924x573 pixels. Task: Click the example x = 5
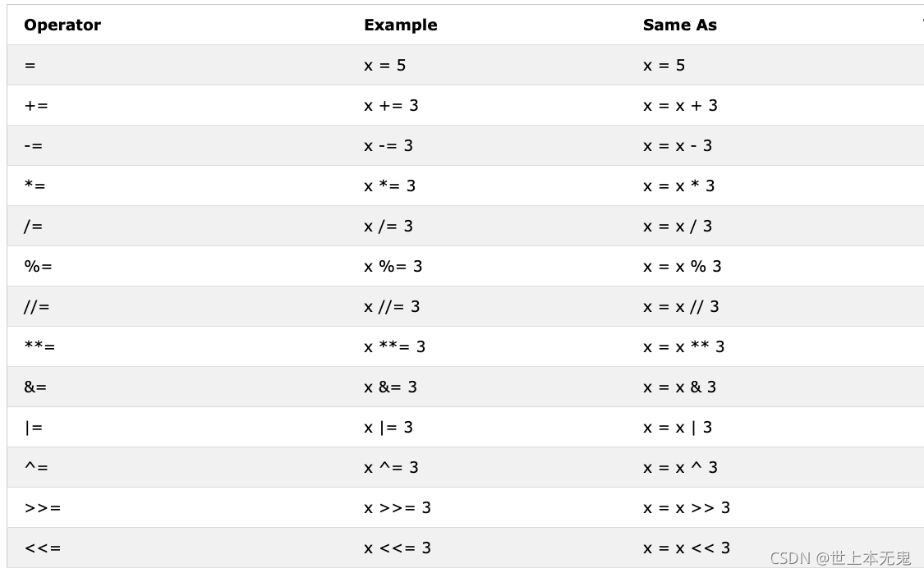pyautogui.click(x=385, y=66)
